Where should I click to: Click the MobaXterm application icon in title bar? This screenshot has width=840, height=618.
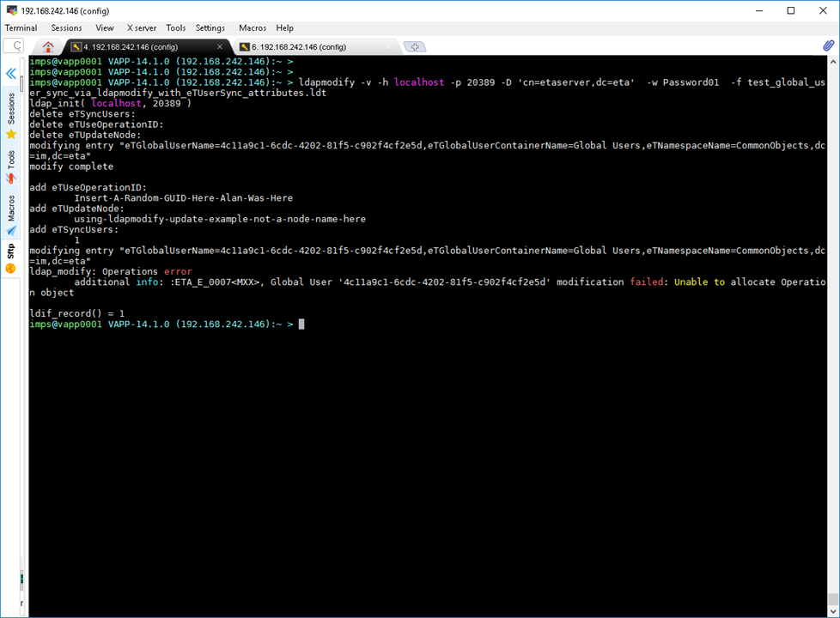[11, 10]
